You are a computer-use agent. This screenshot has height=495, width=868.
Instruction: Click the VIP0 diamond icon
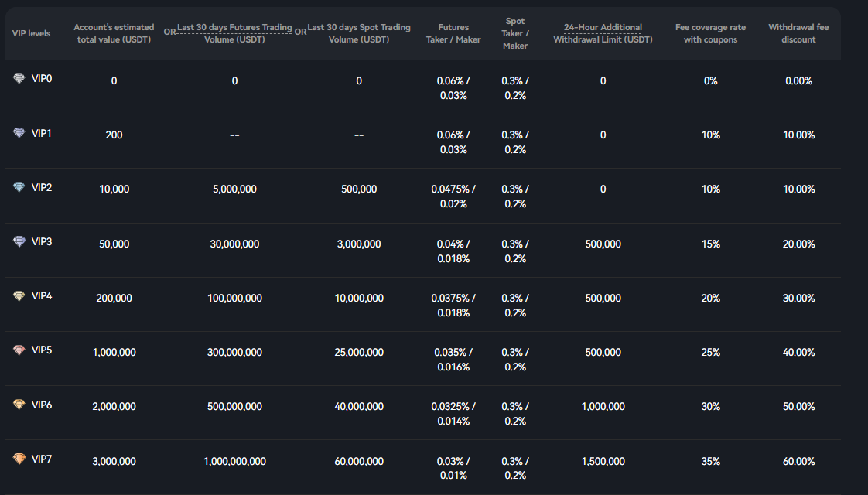[19, 79]
